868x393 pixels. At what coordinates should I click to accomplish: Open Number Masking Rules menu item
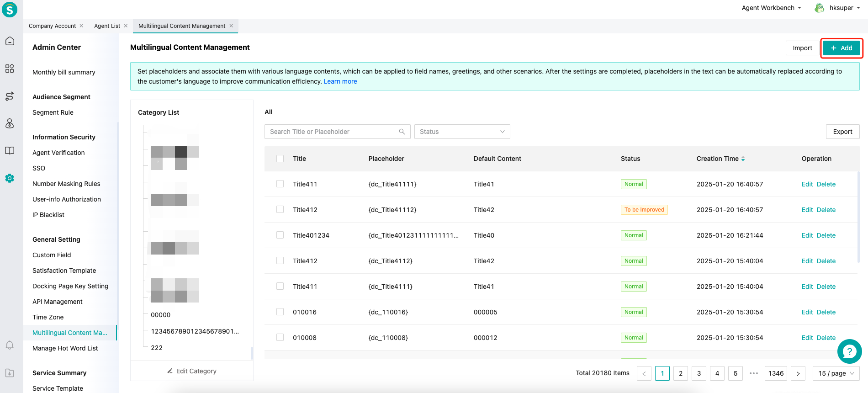point(66,184)
